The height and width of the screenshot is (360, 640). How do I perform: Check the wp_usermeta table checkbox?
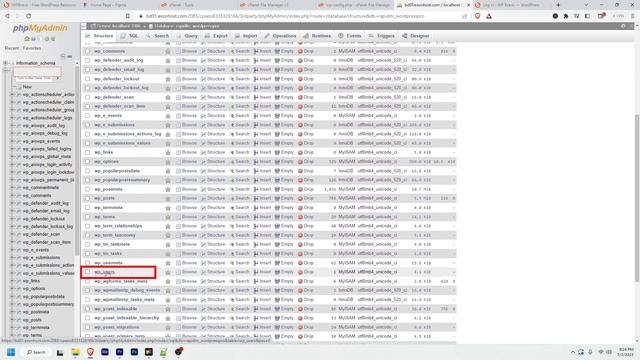tap(87, 263)
